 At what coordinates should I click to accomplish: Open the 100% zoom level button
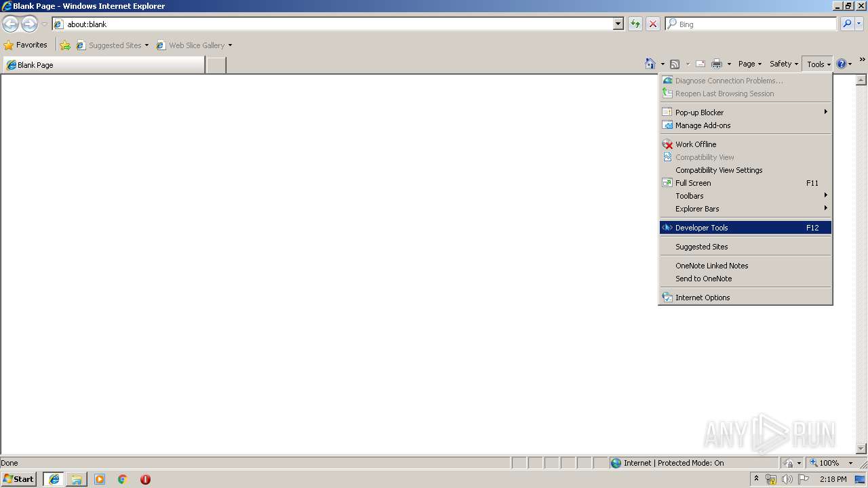[x=825, y=463]
